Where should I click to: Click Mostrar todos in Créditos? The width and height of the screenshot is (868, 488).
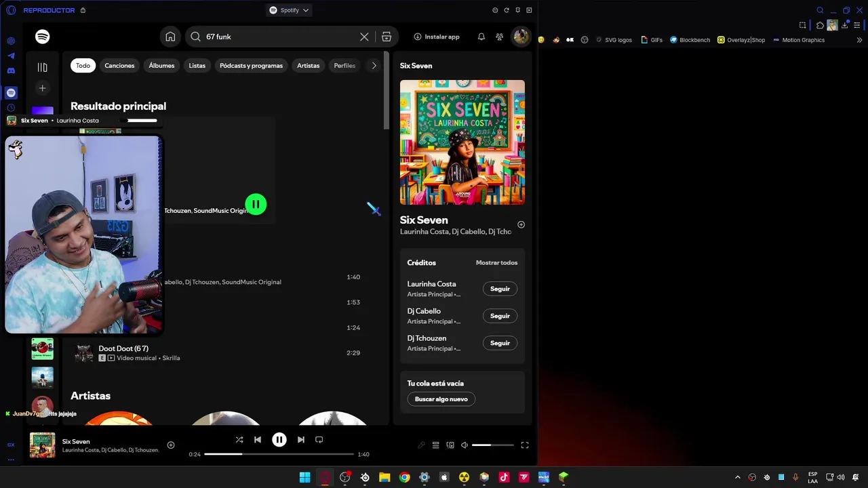(496, 263)
